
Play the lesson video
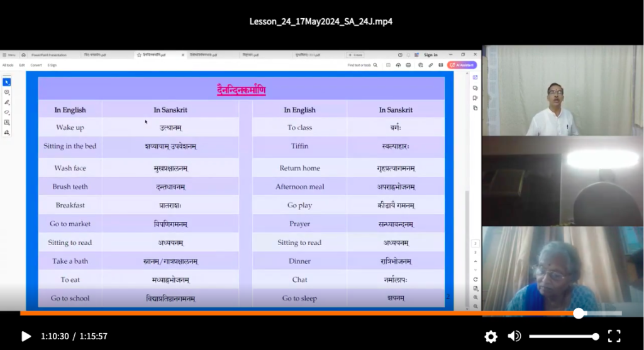tap(26, 336)
